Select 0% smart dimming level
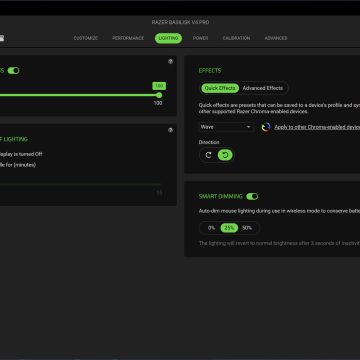Viewport: 360px width, 360px height. (211, 228)
